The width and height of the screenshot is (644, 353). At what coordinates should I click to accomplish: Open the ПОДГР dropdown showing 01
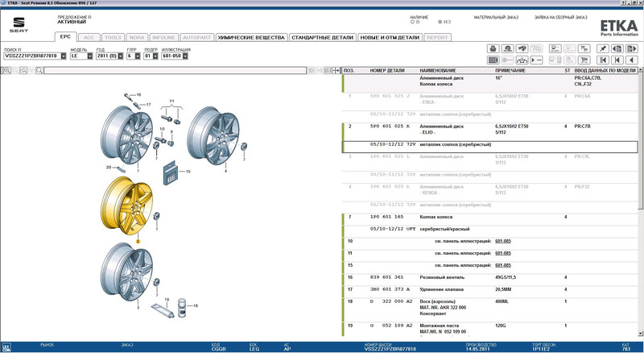pos(155,56)
